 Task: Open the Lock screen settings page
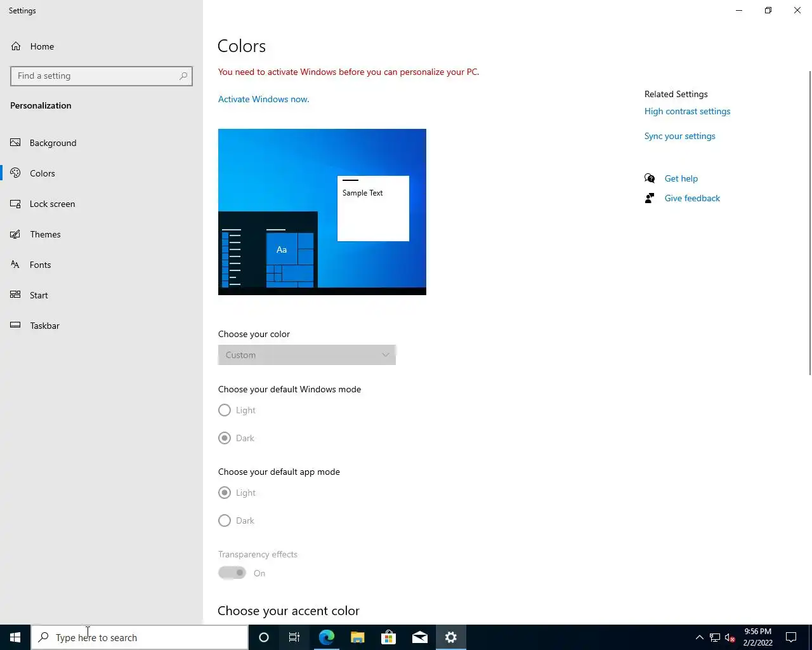tap(101, 204)
